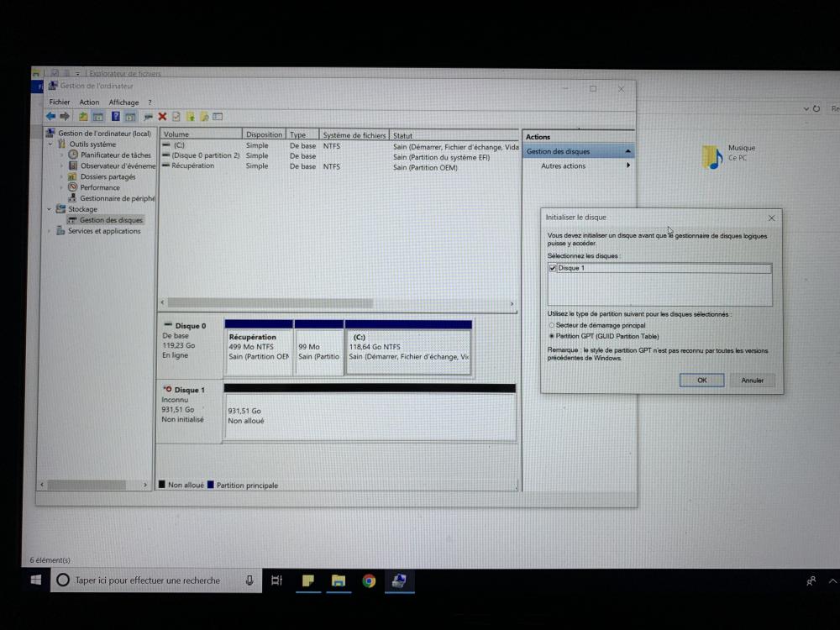840x630 pixels.
Task: Open the Affichage menu
Action: coord(123,102)
